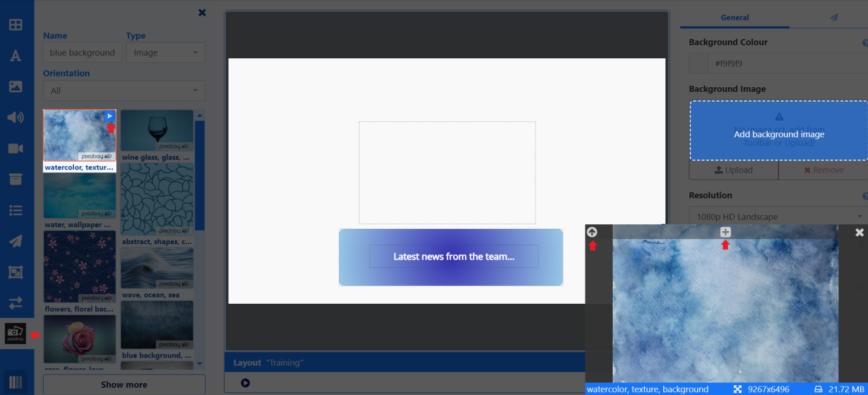Switch to the General tab
Viewport: 868px width, 395px height.
[x=735, y=18]
